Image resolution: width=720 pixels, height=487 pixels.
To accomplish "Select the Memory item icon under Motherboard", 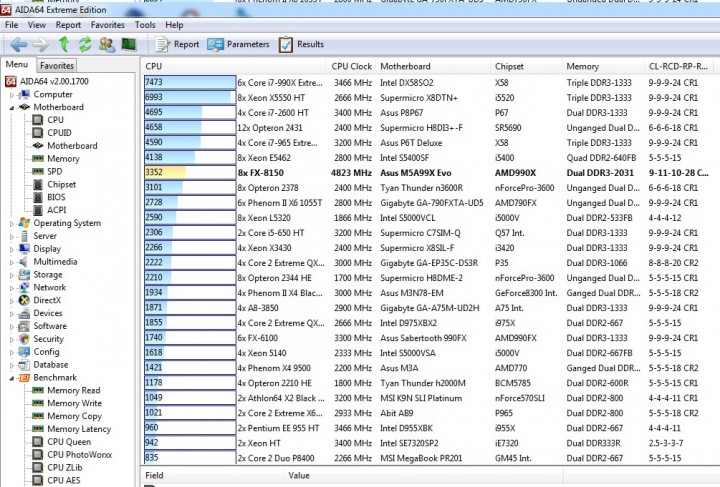I will [38, 158].
